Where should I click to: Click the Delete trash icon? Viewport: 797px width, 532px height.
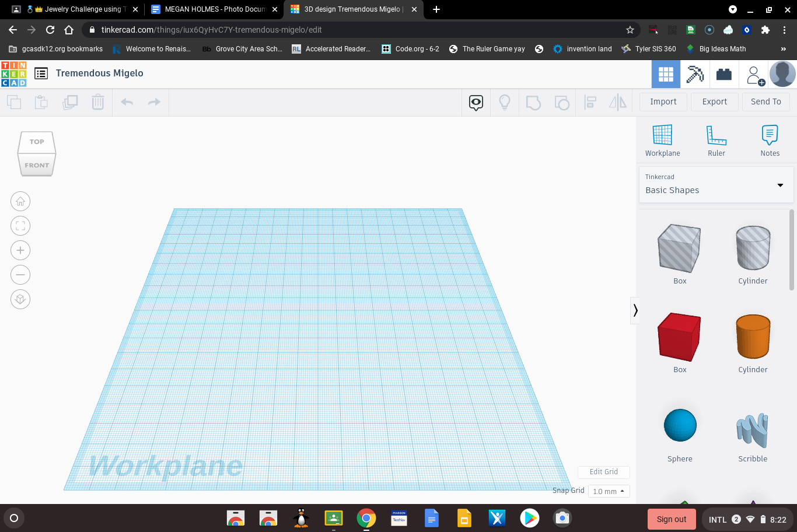point(97,102)
